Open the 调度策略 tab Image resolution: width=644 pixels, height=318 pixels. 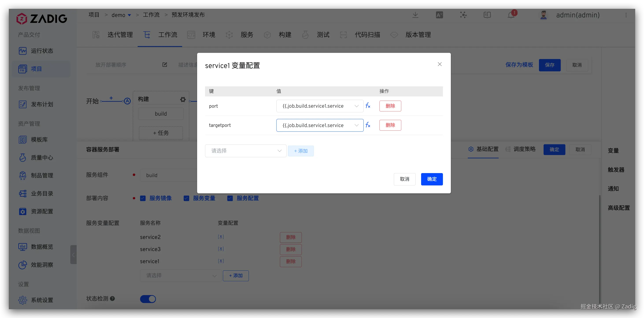524,149
